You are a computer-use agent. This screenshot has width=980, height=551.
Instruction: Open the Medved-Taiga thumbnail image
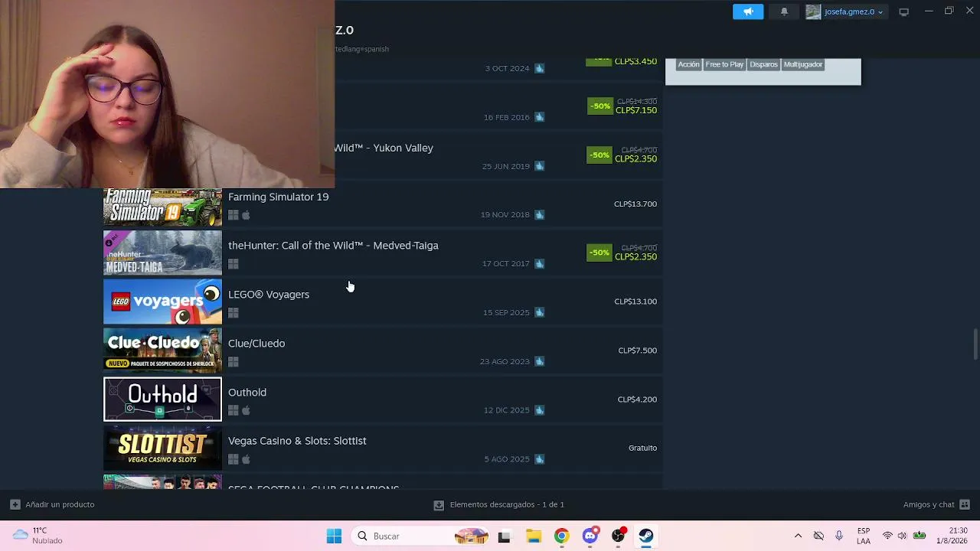coord(162,253)
